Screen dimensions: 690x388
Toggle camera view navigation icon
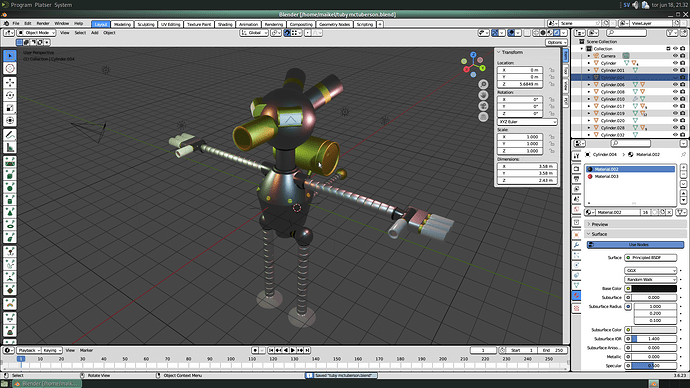click(x=483, y=106)
